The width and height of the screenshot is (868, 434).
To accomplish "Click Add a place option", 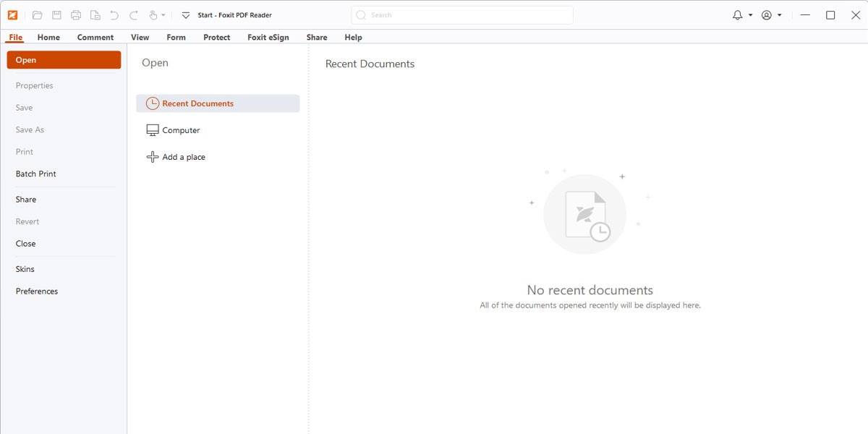I will click(184, 157).
